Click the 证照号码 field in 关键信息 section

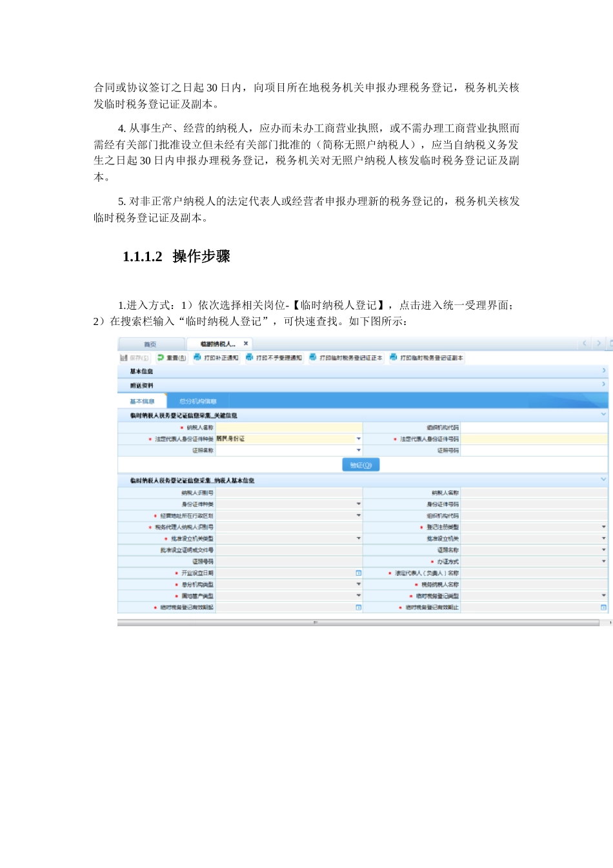[x=534, y=451]
